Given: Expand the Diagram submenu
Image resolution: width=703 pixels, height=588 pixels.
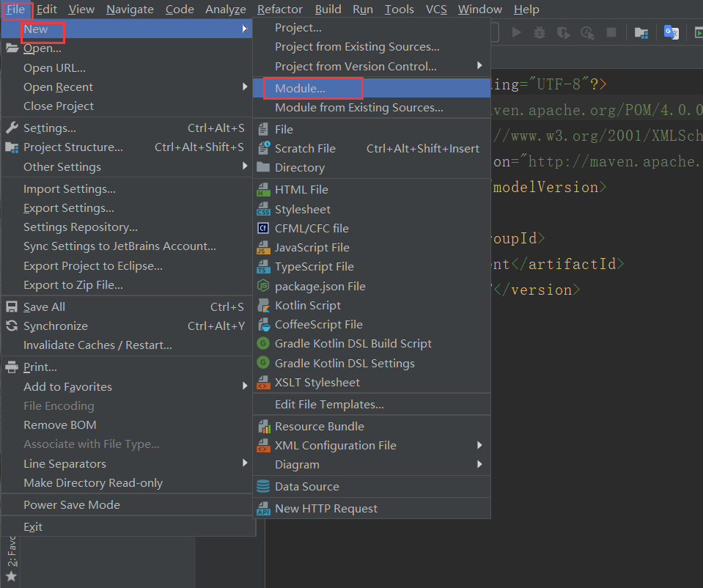Looking at the screenshot, I should tap(479, 464).
